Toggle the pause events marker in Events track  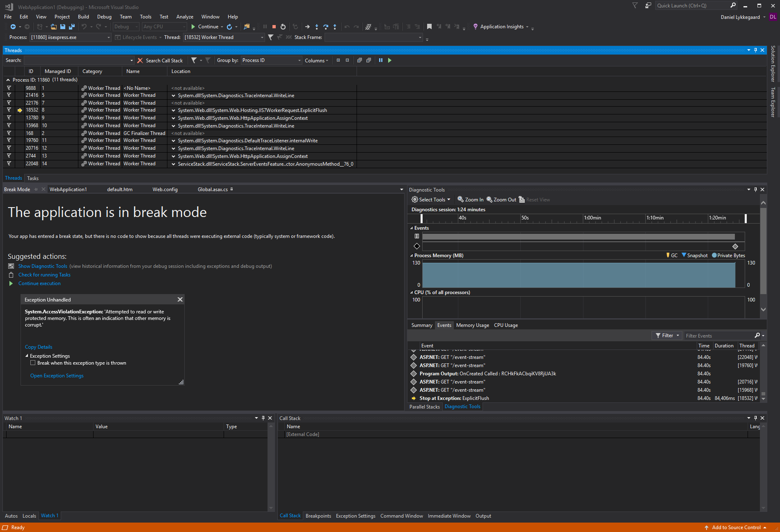(417, 236)
